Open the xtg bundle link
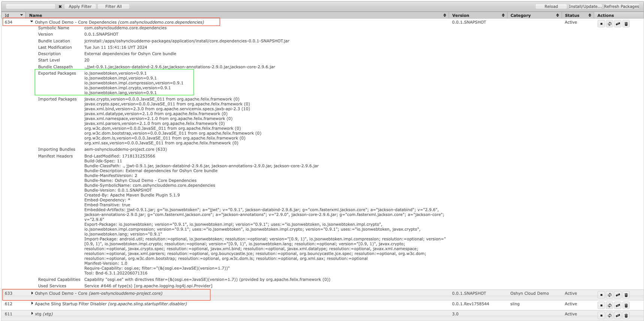The width and height of the screenshot is (644, 321). [44, 314]
